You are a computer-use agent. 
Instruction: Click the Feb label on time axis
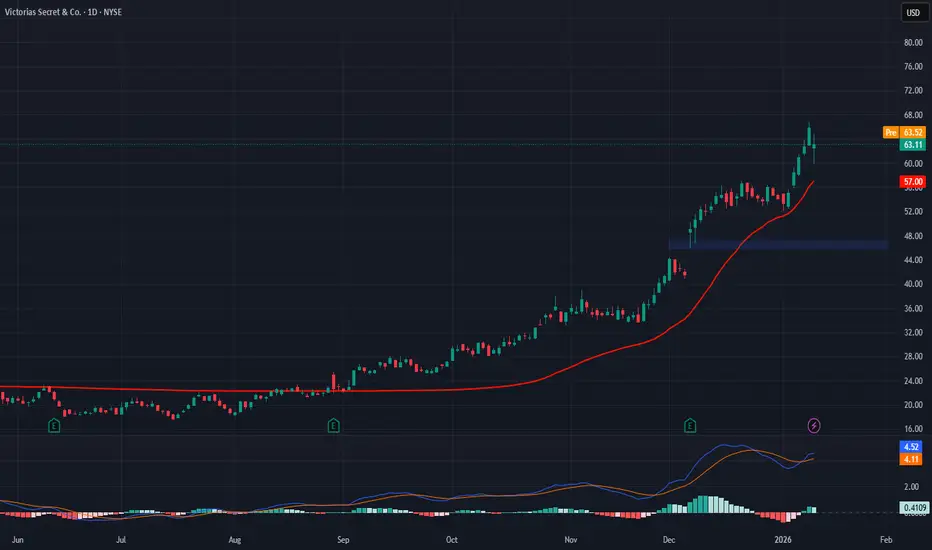coord(886,540)
